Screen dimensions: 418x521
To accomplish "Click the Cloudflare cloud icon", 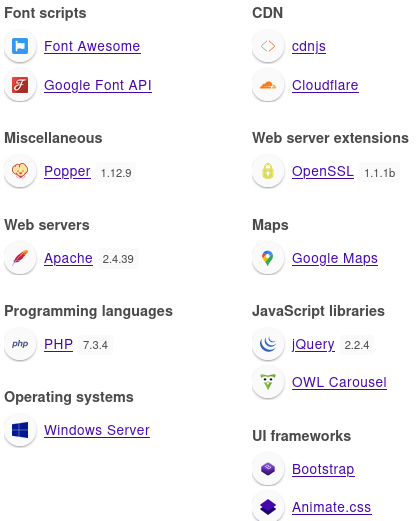I will 268,85.
